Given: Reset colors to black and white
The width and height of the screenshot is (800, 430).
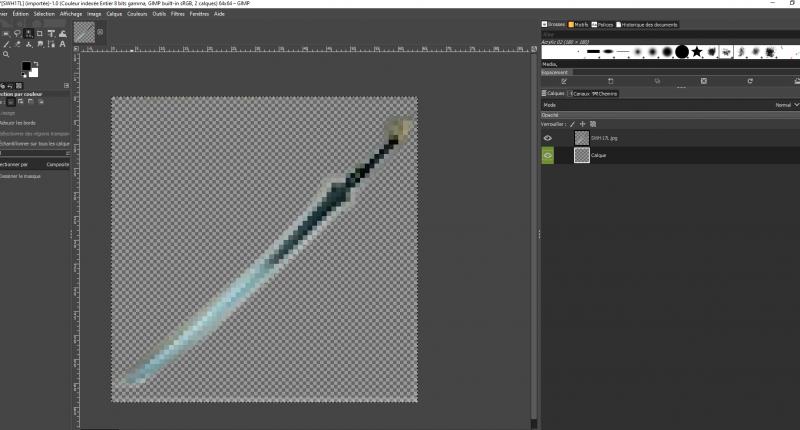Looking at the screenshot, I should tap(23, 75).
